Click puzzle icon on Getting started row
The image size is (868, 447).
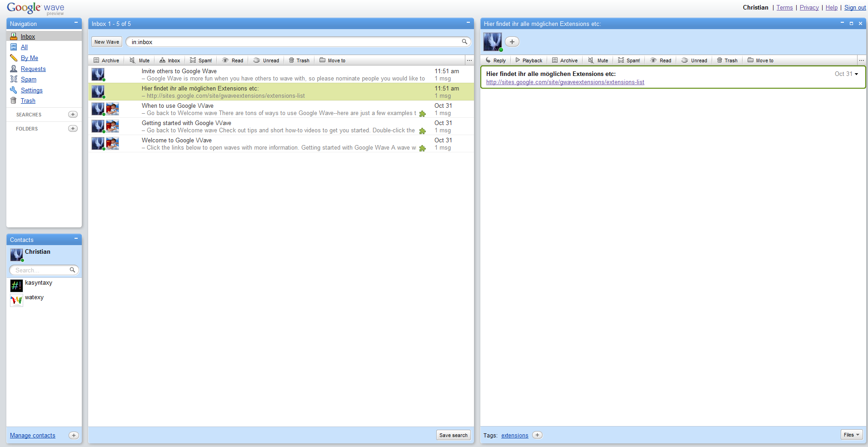tap(423, 131)
